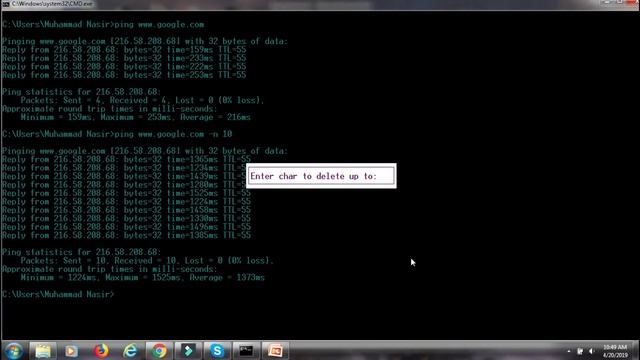Open the taskbar clock and date
This screenshot has width=640, height=360.
615,351
